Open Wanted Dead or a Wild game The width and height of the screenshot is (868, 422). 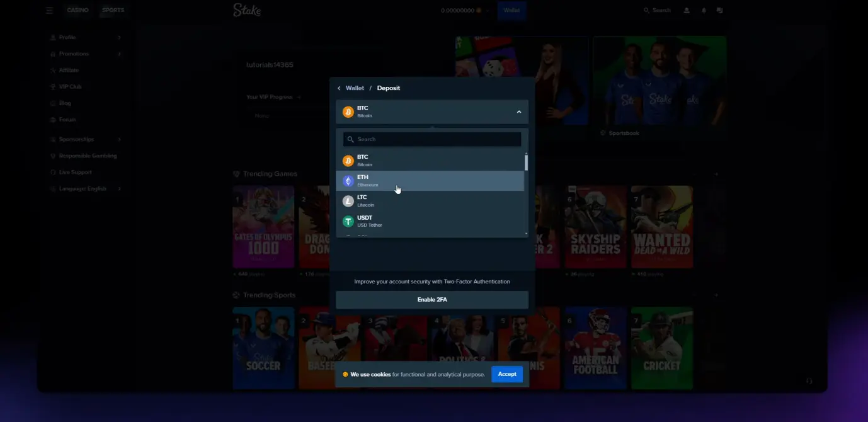pyautogui.click(x=662, y=227)
